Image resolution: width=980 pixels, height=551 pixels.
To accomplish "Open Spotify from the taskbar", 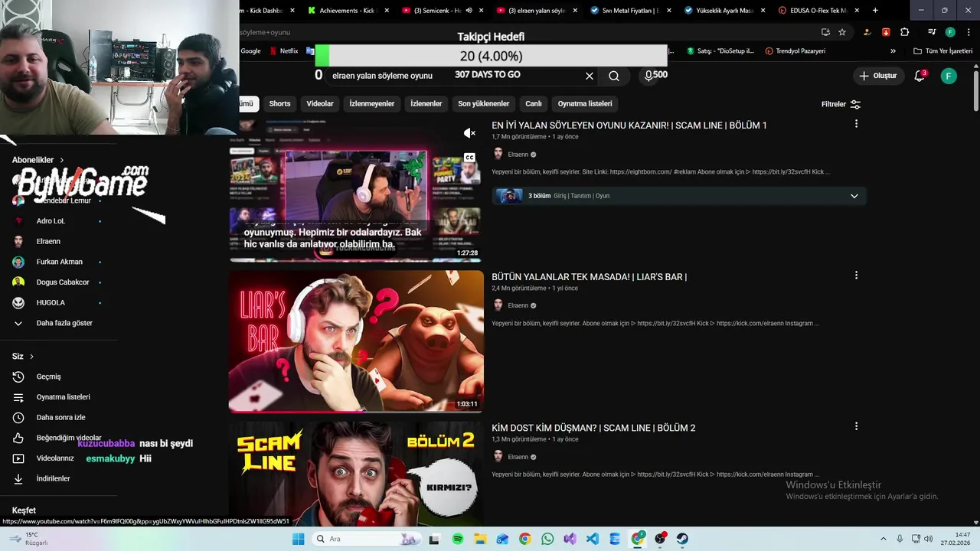I will point(457,539).
